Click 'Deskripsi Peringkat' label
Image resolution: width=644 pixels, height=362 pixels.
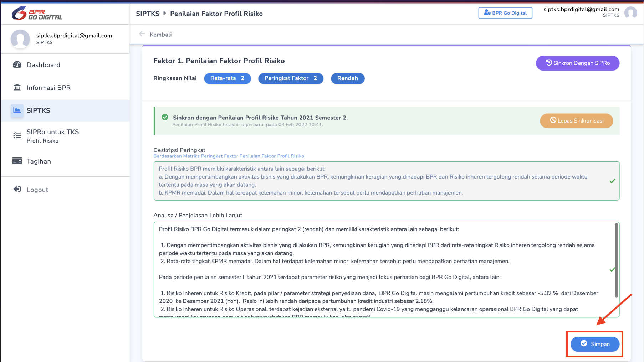coord(179,150)
